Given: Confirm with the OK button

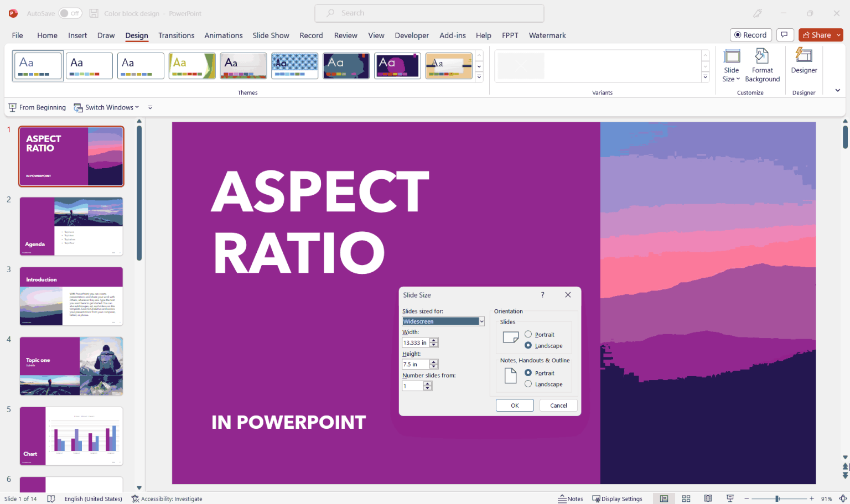Looking at the screenshot, I should click(x=514, y=406).
